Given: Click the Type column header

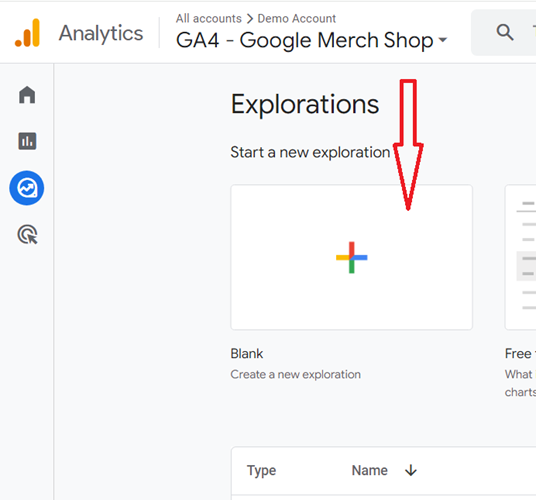Looking at the screenshot, I should (262, 470).
